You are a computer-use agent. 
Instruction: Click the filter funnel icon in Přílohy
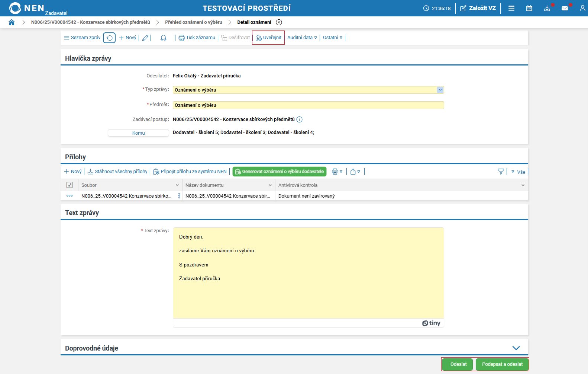click(x=501, y=172)
